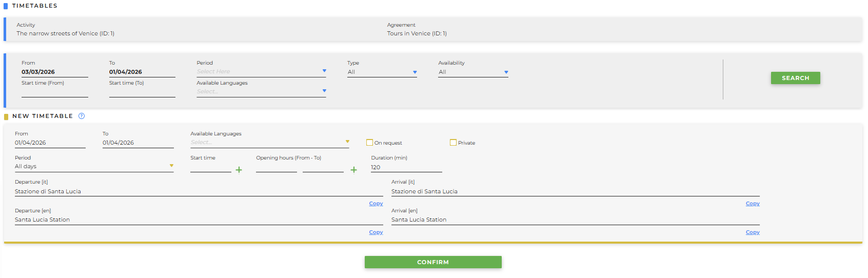
Task: Open the Period dropdown in search filters
Action: tap(261, 72)
